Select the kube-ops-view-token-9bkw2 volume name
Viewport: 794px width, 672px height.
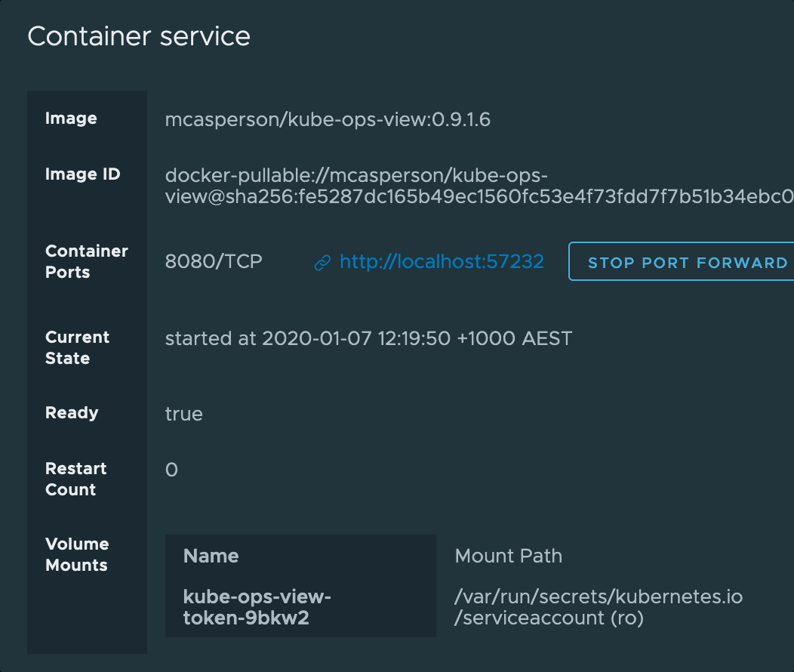[x=257, y=607]
